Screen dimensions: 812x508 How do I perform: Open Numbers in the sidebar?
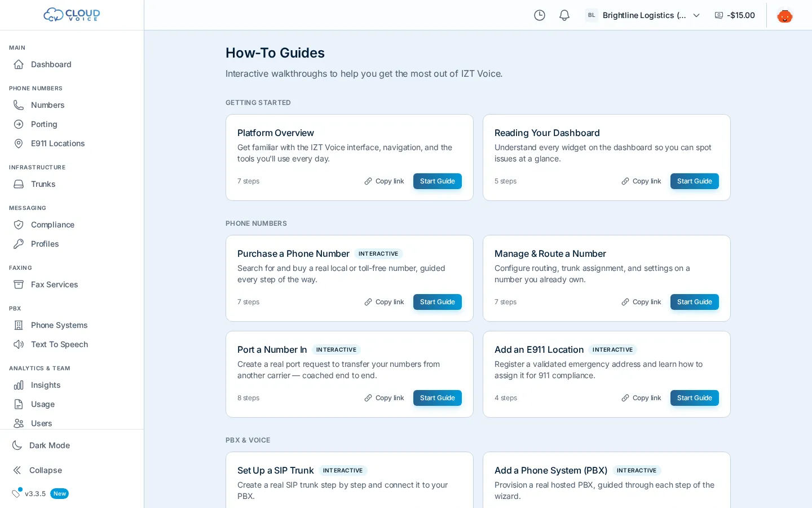click(x=72, y=105)
